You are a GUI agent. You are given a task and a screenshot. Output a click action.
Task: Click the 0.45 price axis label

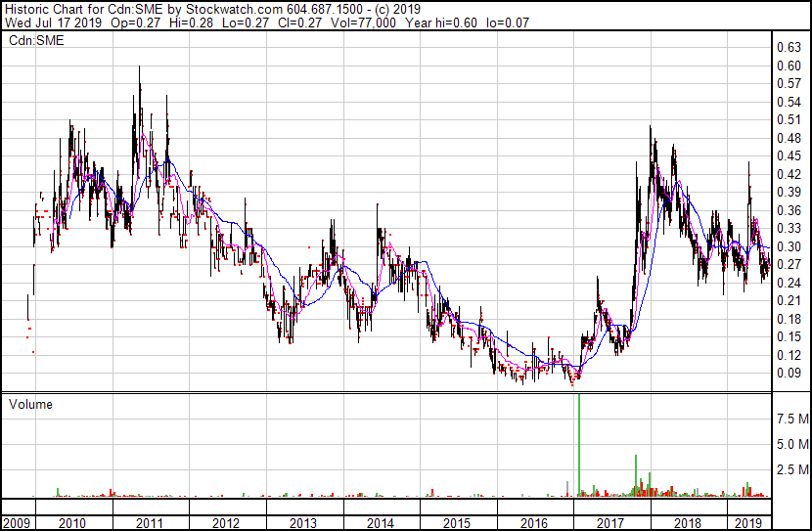(788, 156)
